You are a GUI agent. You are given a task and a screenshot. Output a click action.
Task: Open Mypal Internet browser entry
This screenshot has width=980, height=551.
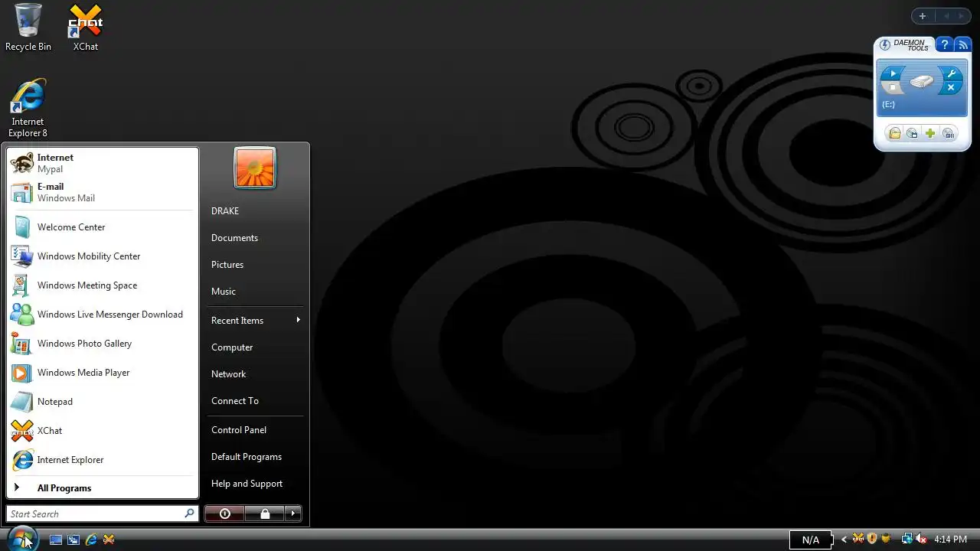(103, 163)
